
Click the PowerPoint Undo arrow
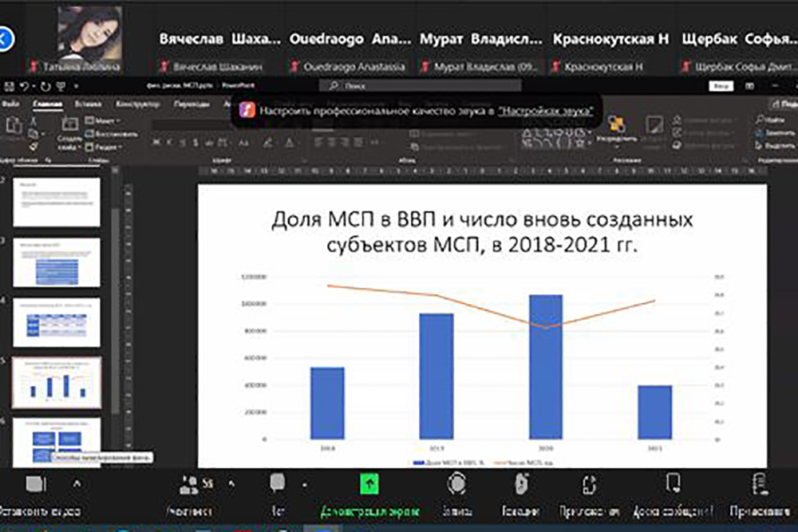23,86
